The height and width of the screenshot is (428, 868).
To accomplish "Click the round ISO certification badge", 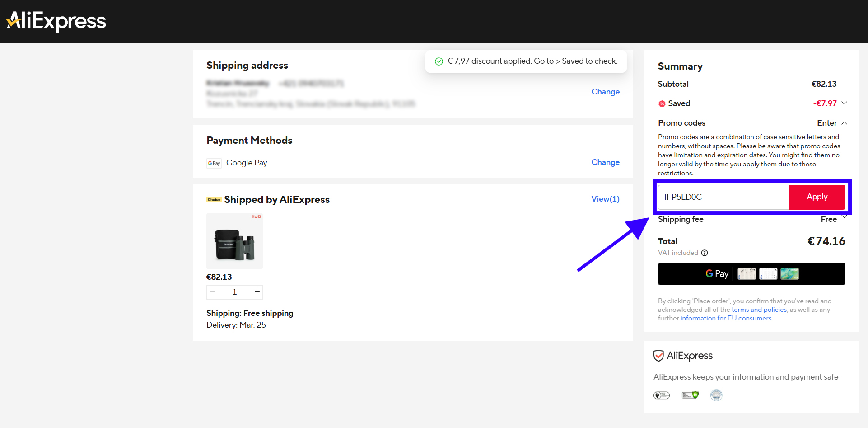I will (x=716, y=395).
